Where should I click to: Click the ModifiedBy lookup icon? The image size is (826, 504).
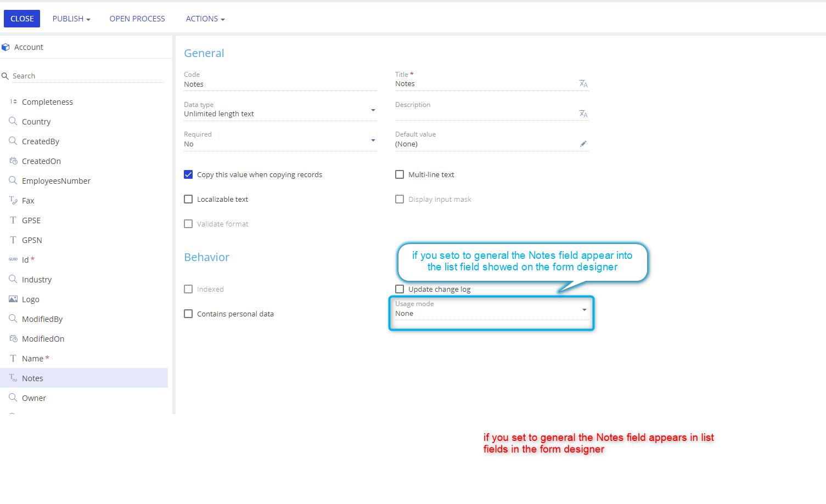point(13,319)
